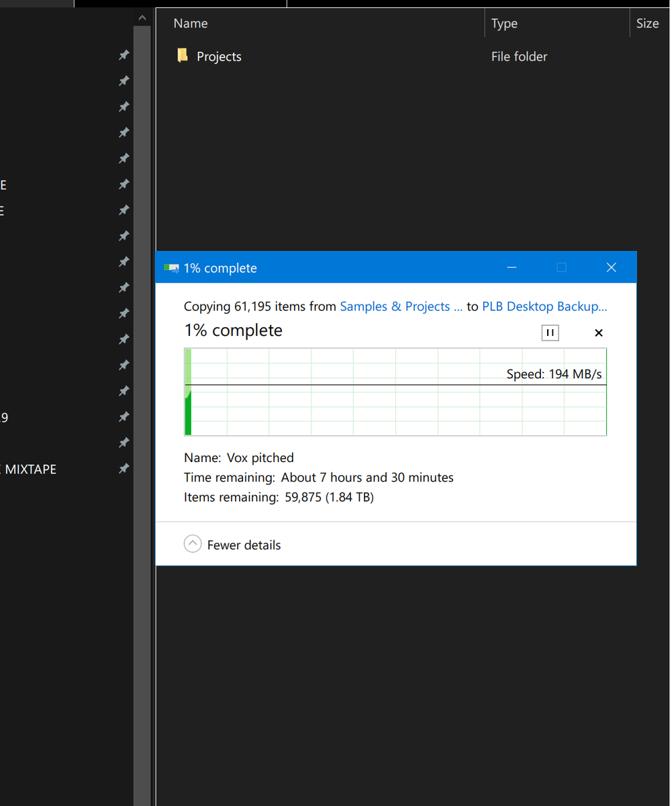Image resolution: width=672 pixels, height=806 pixels.
Task: Click the yellow folder icon beside Projects
Action: click(x=183, y=56)
